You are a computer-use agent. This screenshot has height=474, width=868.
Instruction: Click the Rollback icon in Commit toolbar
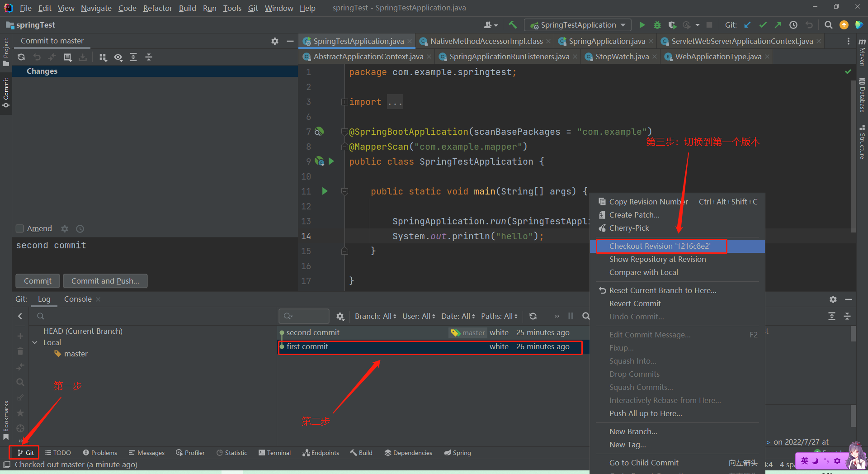tap(37, 57)
